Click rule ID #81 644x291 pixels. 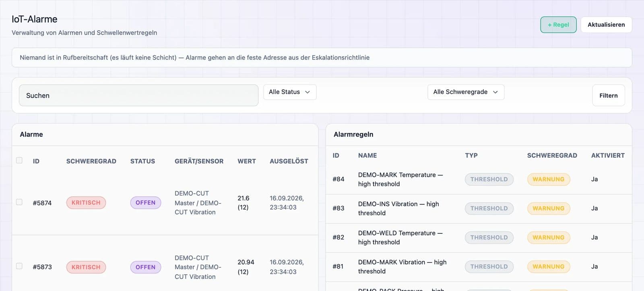pos(338,266)
